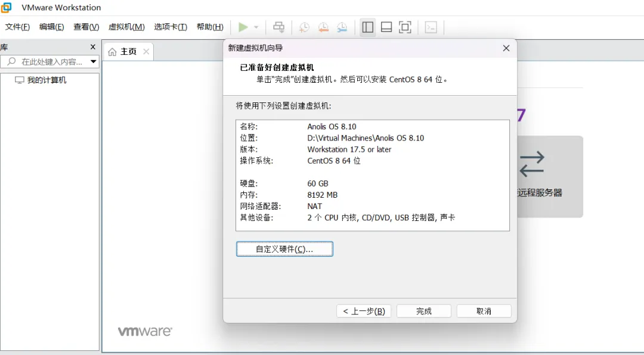Open the 选项卡(T) menu

[x=171, y=27]
